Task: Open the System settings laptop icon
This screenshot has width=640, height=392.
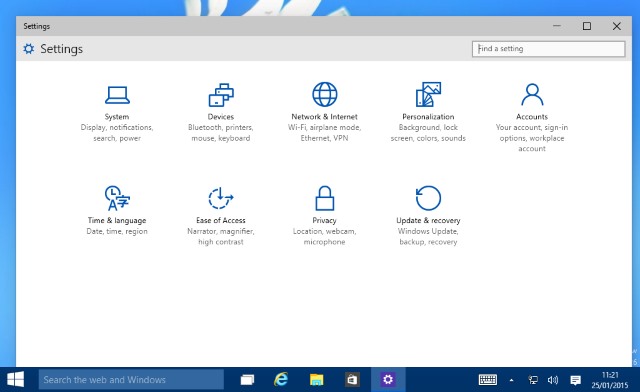Action: pyautogui.click(x=117, y=95)
